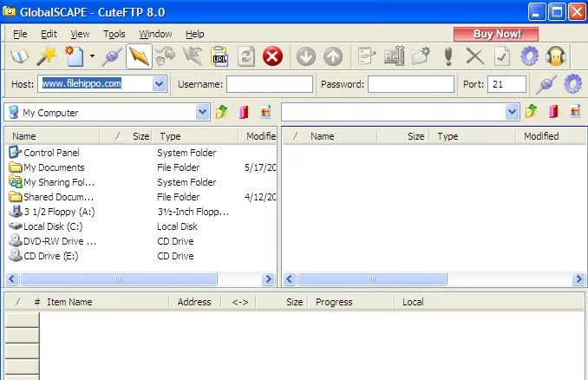Viewport: 588px width, 380px height.
Task: Open the Help menu
Action: (194, 34)
